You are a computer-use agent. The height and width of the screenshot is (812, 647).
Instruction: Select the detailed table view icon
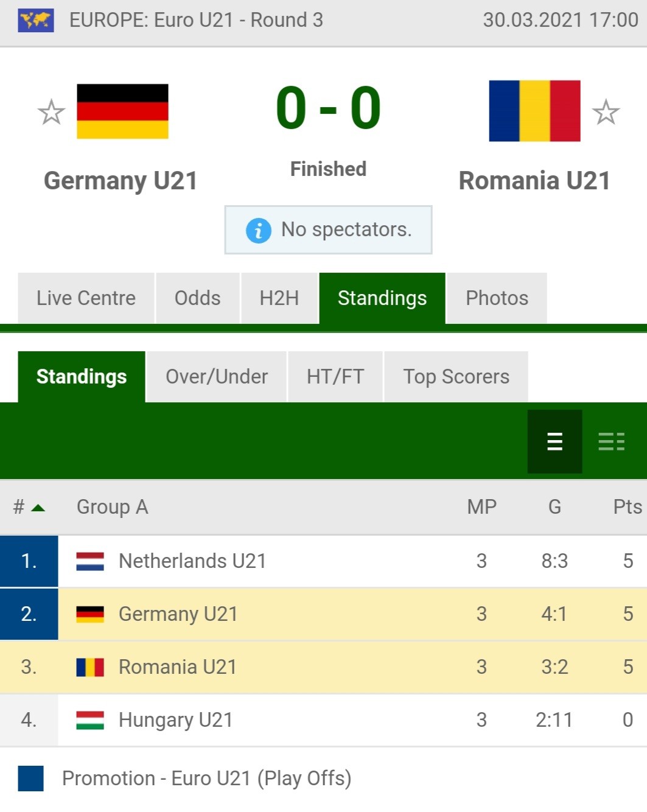(x=612, y=441)
